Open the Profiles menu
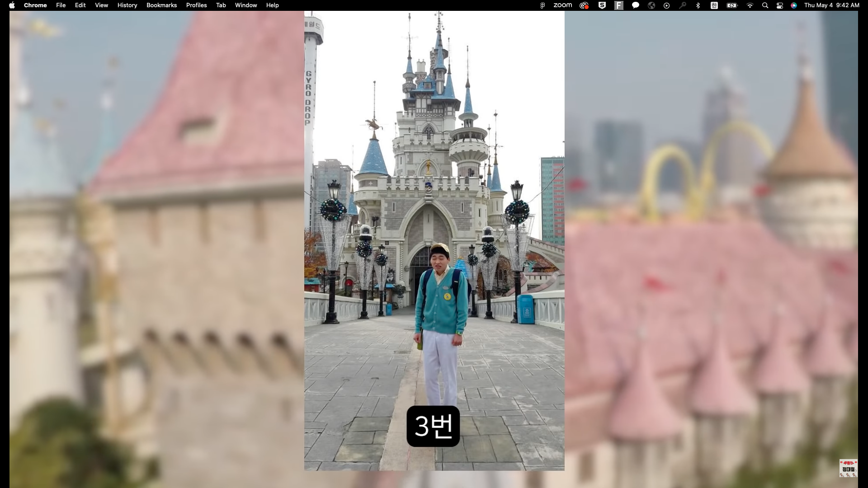Image resolution: width=868 pixels, height=488 pixels. pos(196,5)
